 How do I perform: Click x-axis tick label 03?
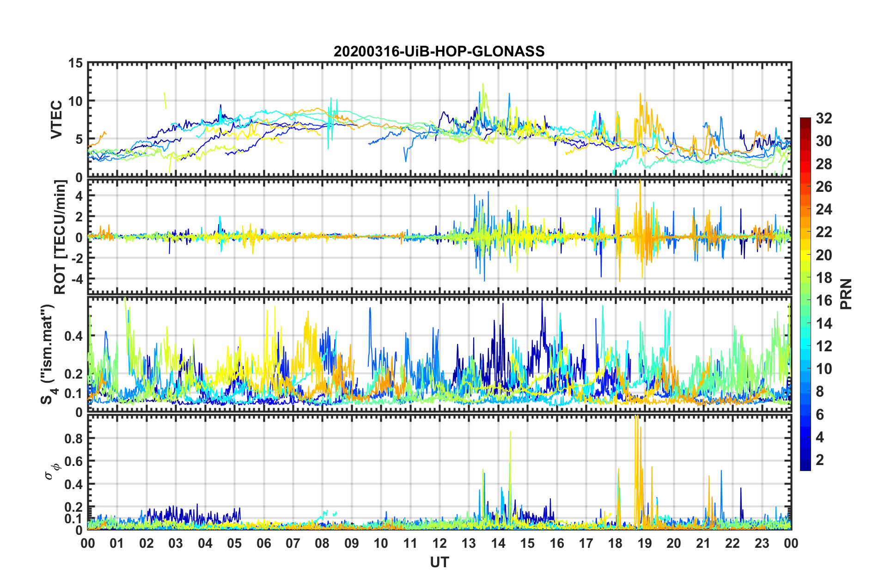coord(176,543)
